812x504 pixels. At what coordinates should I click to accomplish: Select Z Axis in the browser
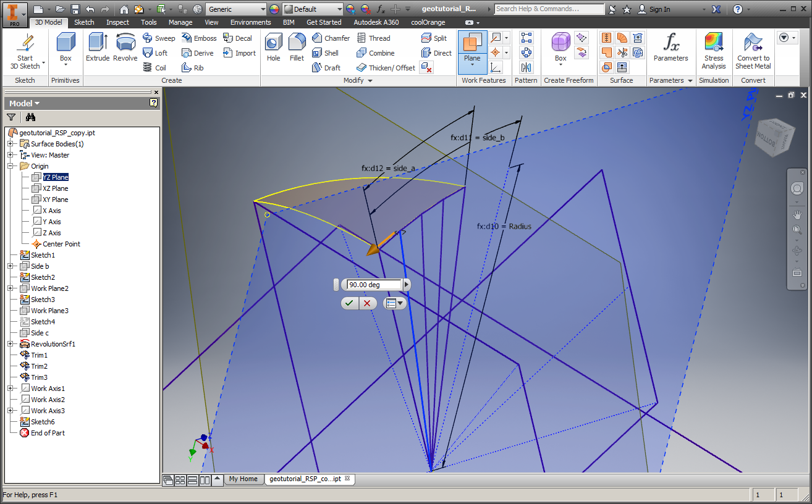tap(51, 233)
